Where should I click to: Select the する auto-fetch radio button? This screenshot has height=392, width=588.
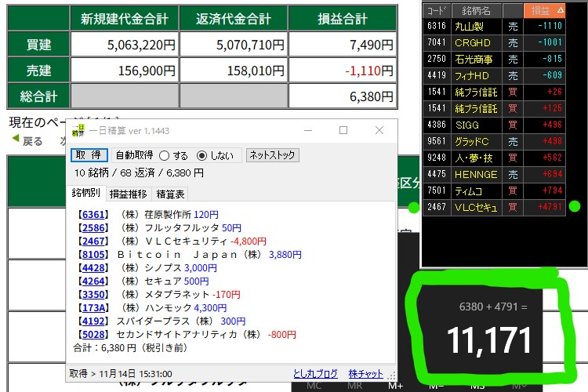tap(164, 155)
